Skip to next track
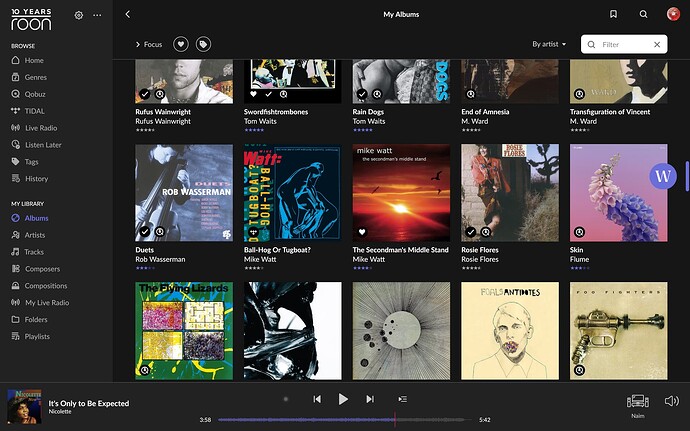 click(x=370, y=399)
